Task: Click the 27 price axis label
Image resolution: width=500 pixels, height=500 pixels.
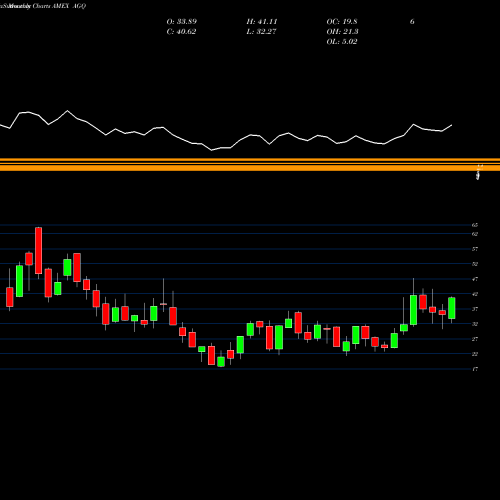Action: (475, 339)
